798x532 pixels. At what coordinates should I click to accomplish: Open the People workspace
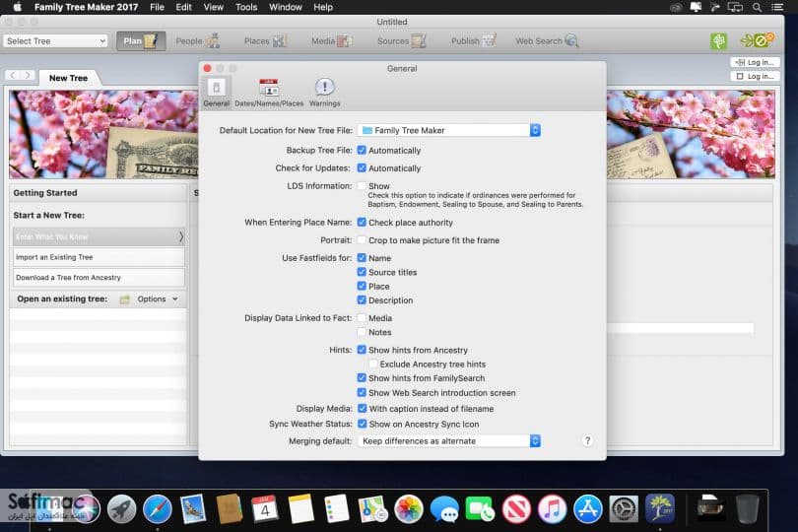pyautogui.click(x=197, y=40)
